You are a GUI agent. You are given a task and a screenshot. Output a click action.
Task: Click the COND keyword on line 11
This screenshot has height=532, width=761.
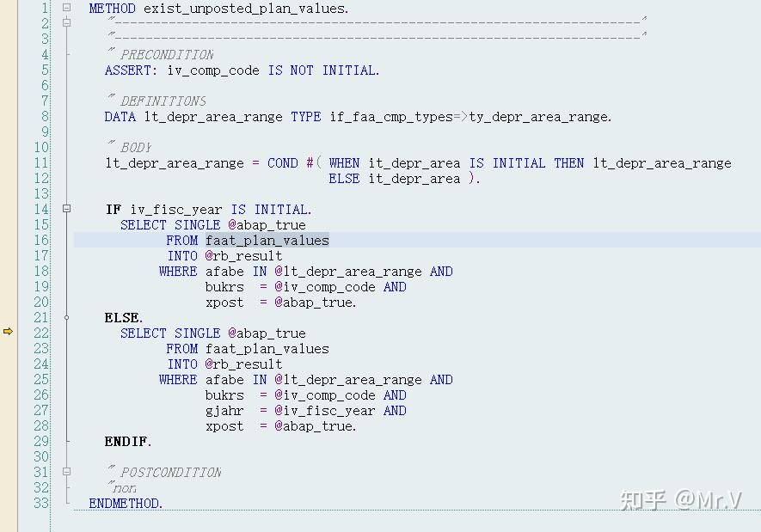[x=282, y=162]
